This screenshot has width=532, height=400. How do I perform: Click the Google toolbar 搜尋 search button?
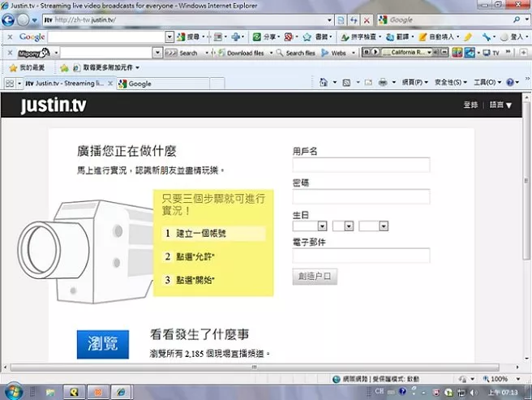point(188,37)
